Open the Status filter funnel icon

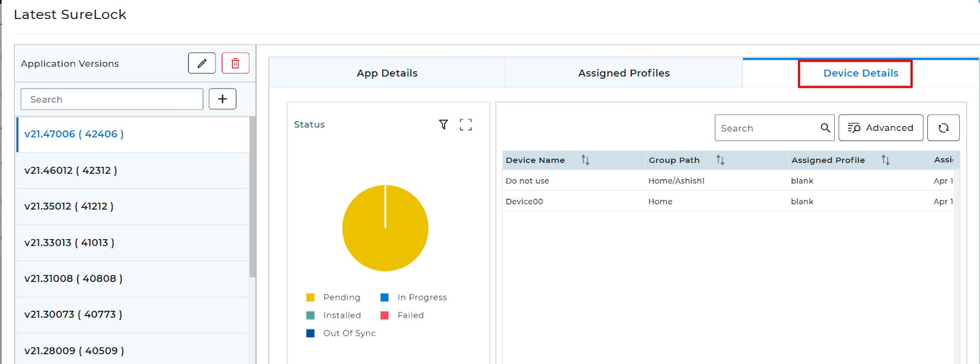pyautogui.click(x=443, y=125)
